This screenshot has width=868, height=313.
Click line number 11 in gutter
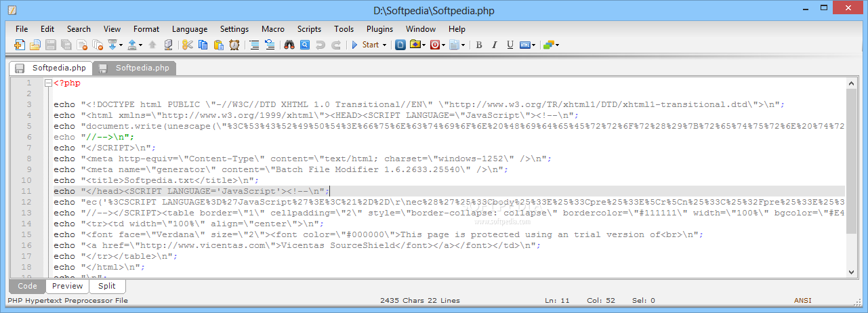26,191
